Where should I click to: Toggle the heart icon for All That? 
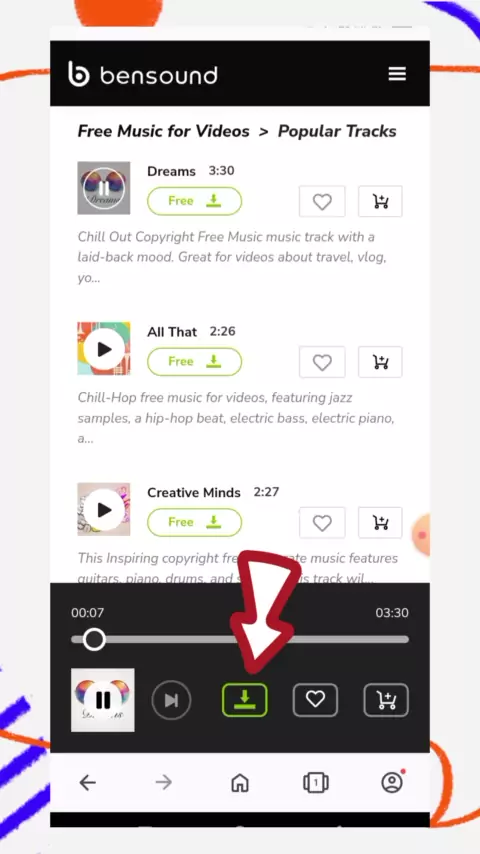pyautogui.click(x=322, y=362)
